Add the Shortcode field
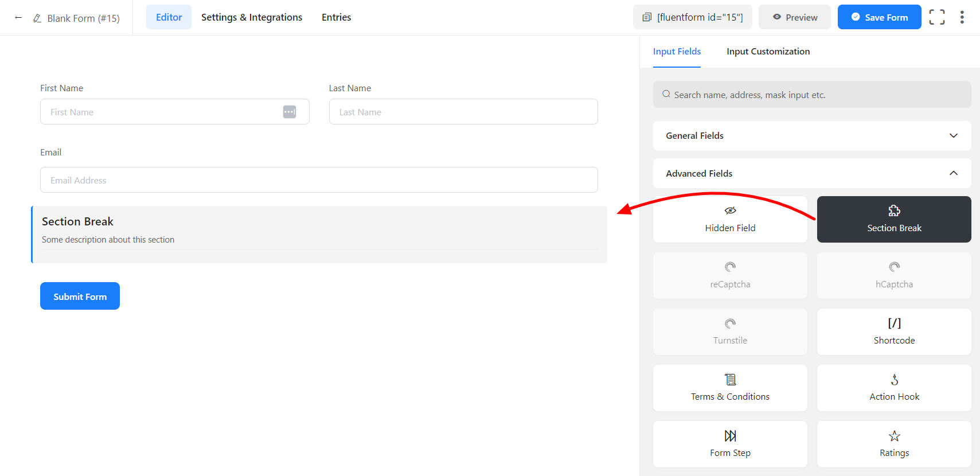The image size is (980, 476). (893, 331)
